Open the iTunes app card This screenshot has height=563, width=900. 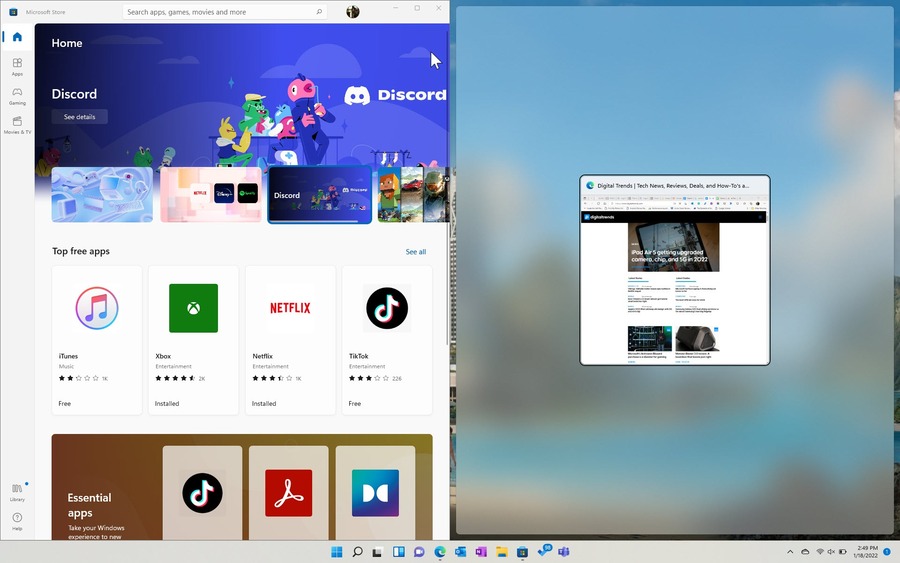pyautogui.click(x=96, y=340)
